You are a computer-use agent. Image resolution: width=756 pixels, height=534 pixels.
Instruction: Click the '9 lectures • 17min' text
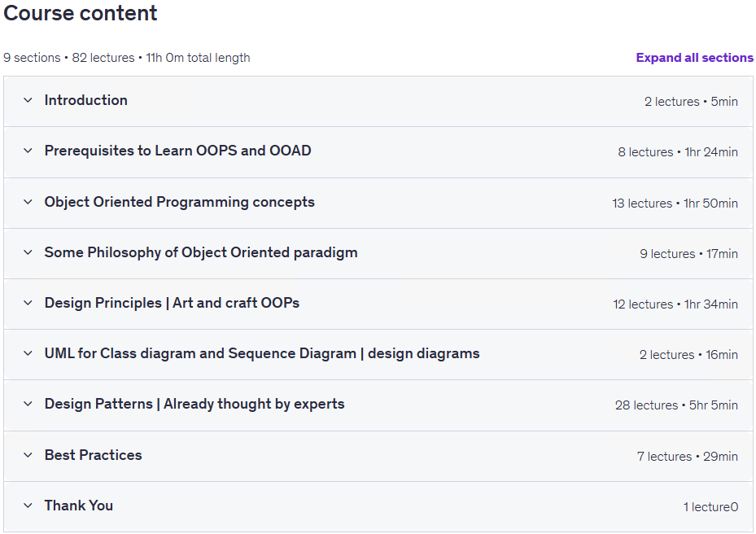[688, 254]
